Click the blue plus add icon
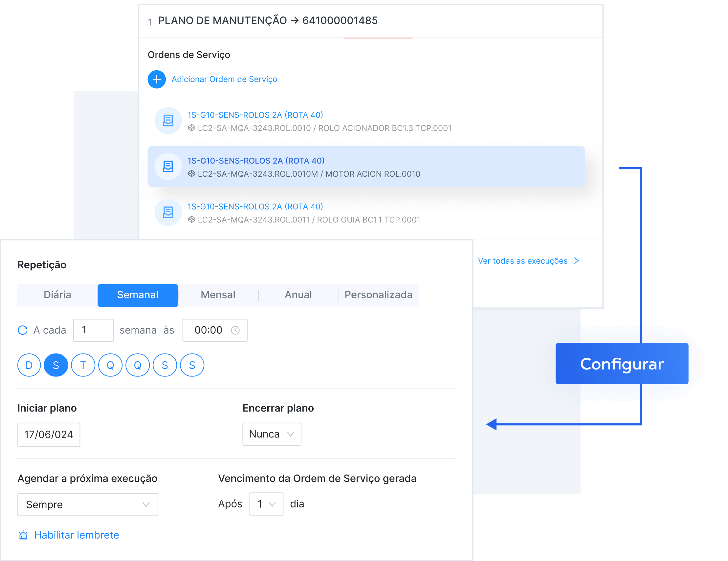This screenshot has width=728, height=561. (x=156, y=79)
